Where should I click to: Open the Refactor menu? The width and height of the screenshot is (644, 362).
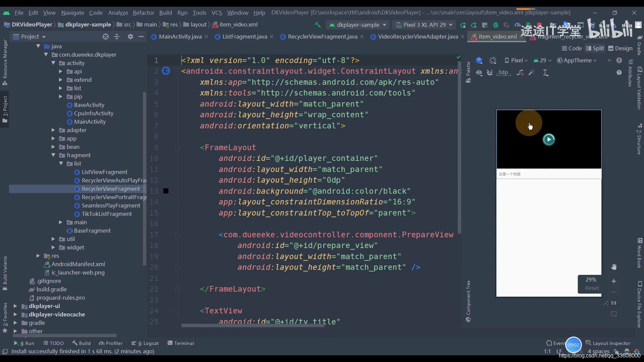[143, 13]
